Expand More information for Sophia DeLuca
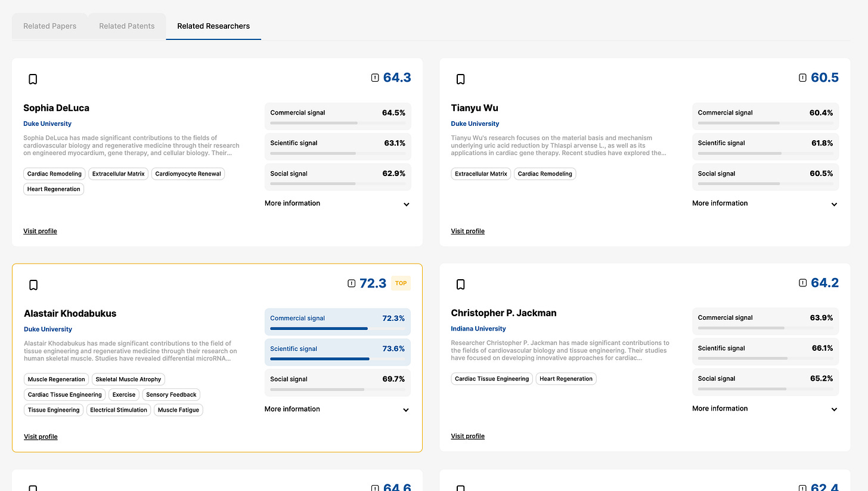Screen dimensions: 868x491 338,203
